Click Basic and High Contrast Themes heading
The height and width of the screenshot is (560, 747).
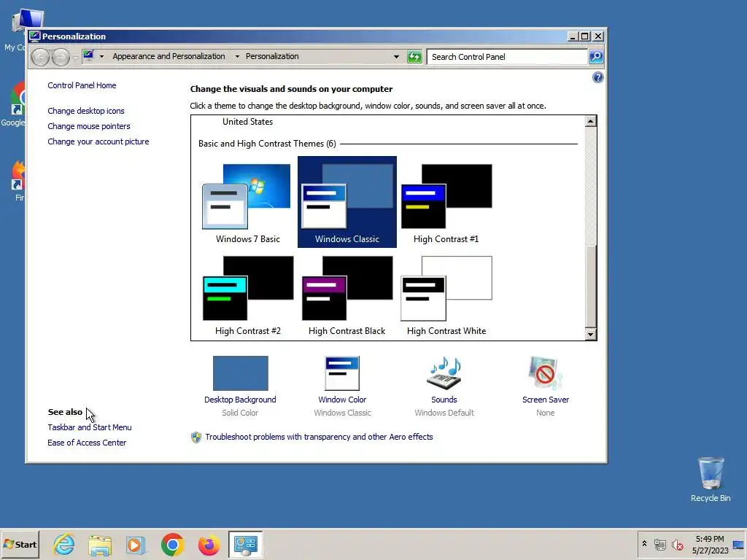[267, 144]
